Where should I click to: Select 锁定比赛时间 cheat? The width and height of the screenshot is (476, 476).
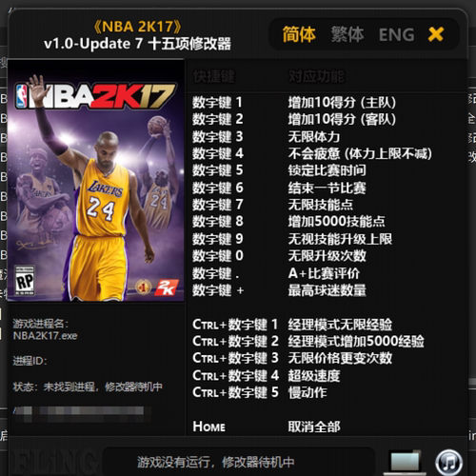click(x=327, y=170)
